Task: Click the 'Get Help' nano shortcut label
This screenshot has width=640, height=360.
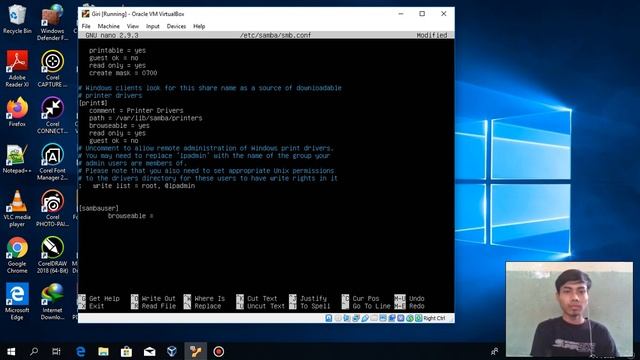Action: tap(104, 299)
